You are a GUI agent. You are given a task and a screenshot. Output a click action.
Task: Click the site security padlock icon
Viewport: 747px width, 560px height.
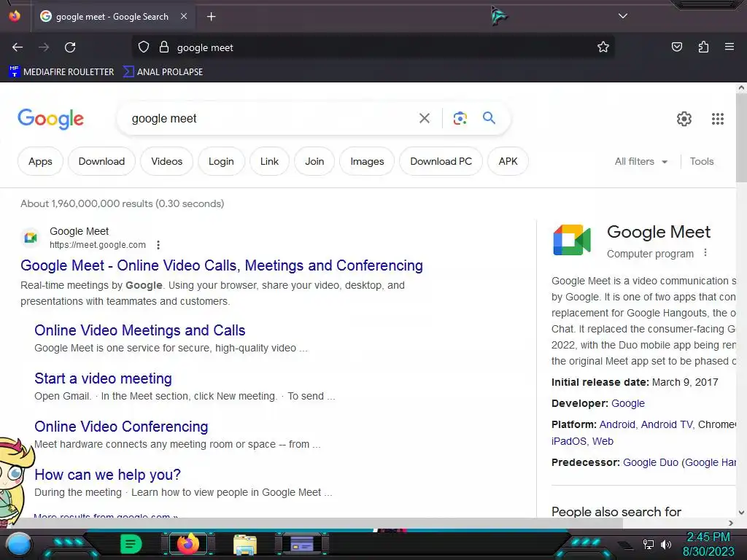[164, 47]
